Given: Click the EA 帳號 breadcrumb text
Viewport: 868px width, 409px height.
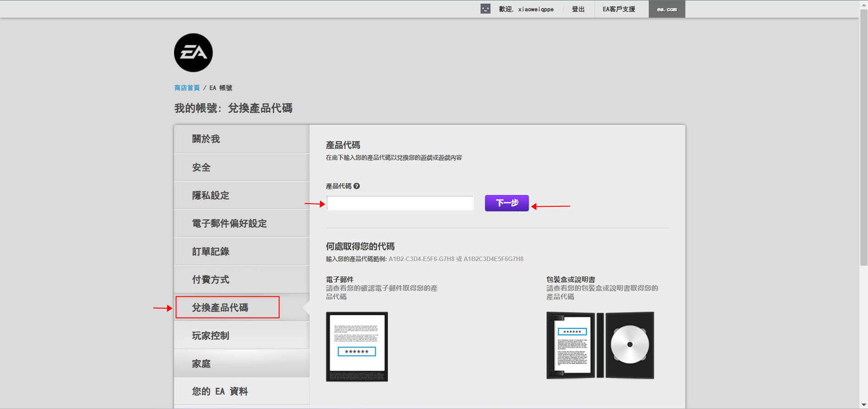Looking at the screenshot, I should point(221,88).
